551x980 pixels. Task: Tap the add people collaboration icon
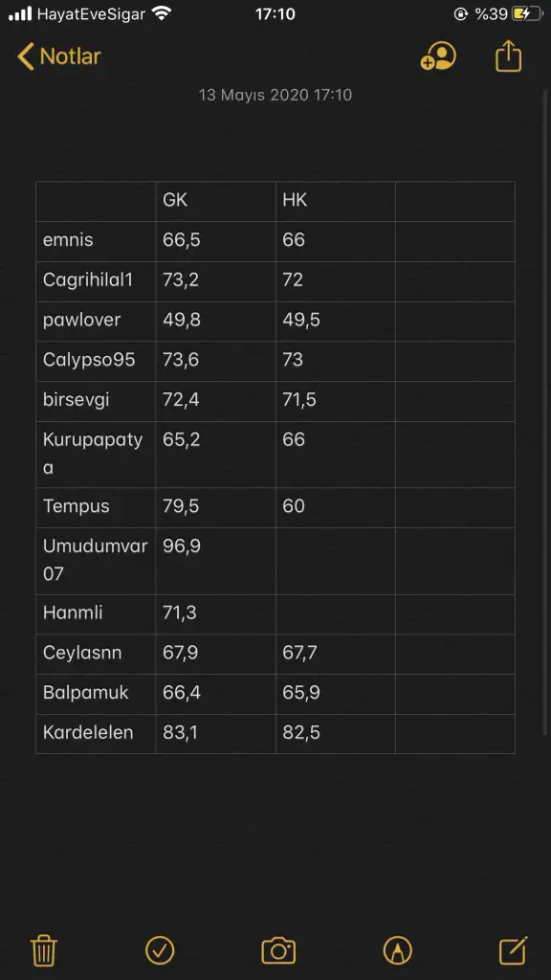tap(438, 56)
